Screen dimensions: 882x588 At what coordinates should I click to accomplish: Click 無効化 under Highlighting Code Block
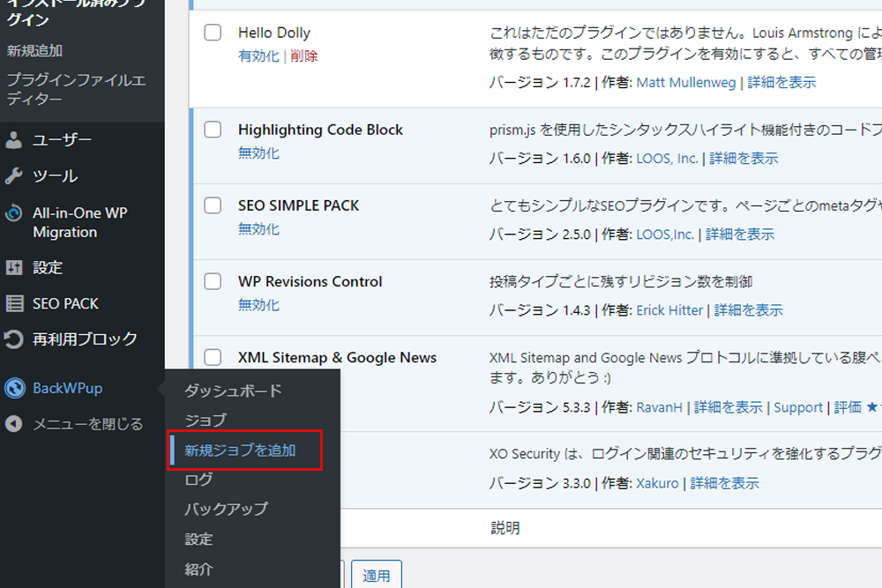click(258, 153)
